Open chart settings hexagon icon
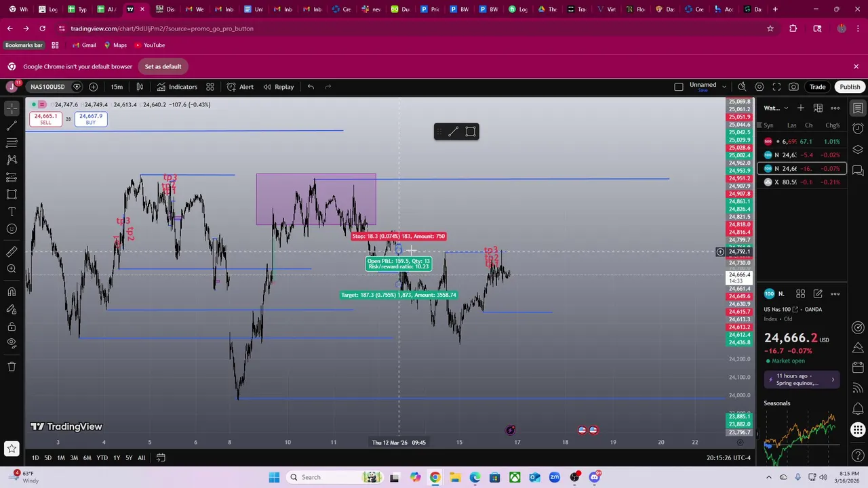This screenshot has height=488, width=868. (759, 87)
